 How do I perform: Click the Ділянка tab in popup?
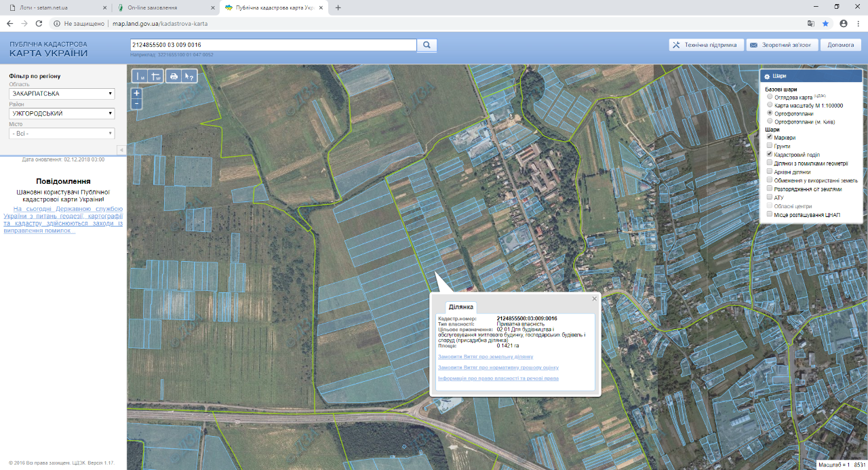460,307
